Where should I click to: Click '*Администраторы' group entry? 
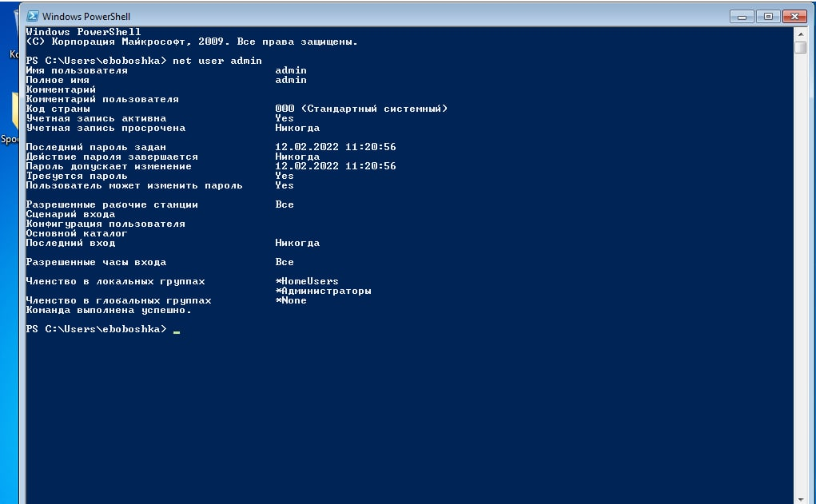pos(323,291)
